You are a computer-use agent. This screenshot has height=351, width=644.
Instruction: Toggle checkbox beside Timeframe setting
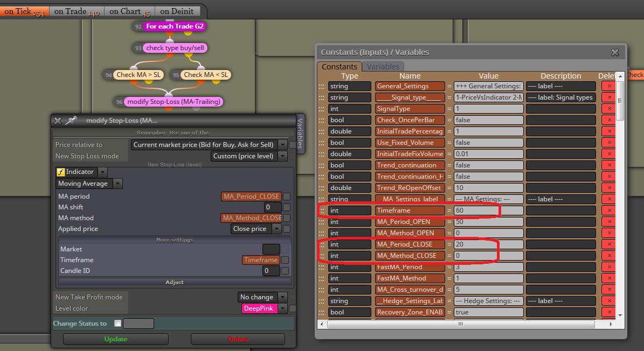pyautogui.click(x=285, y=260)
